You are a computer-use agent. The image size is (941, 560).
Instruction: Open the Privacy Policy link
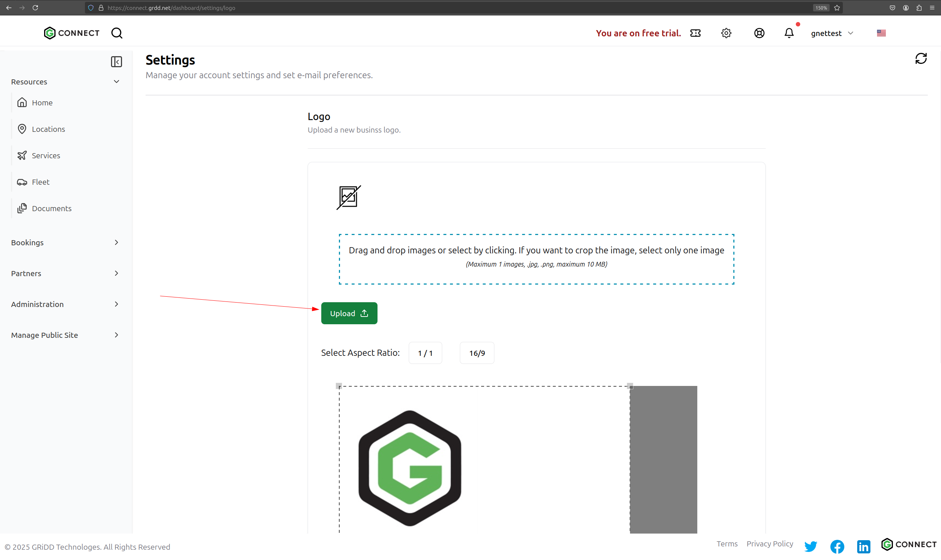click(770, 543)
